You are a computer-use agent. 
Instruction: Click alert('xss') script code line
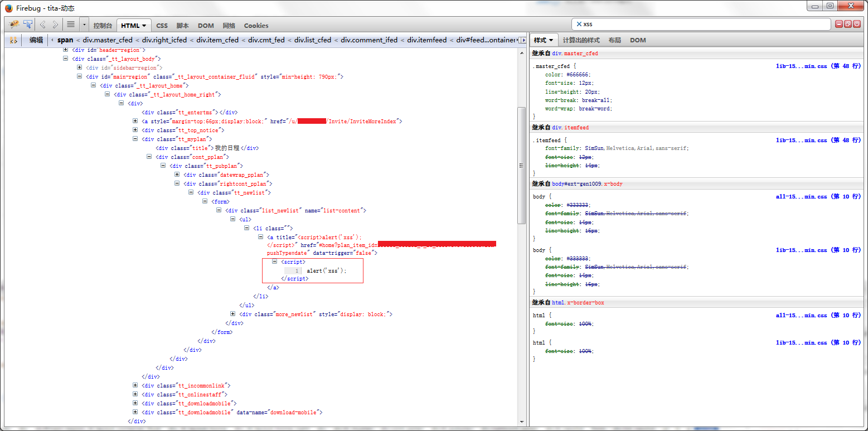click(x=327, y=270)
